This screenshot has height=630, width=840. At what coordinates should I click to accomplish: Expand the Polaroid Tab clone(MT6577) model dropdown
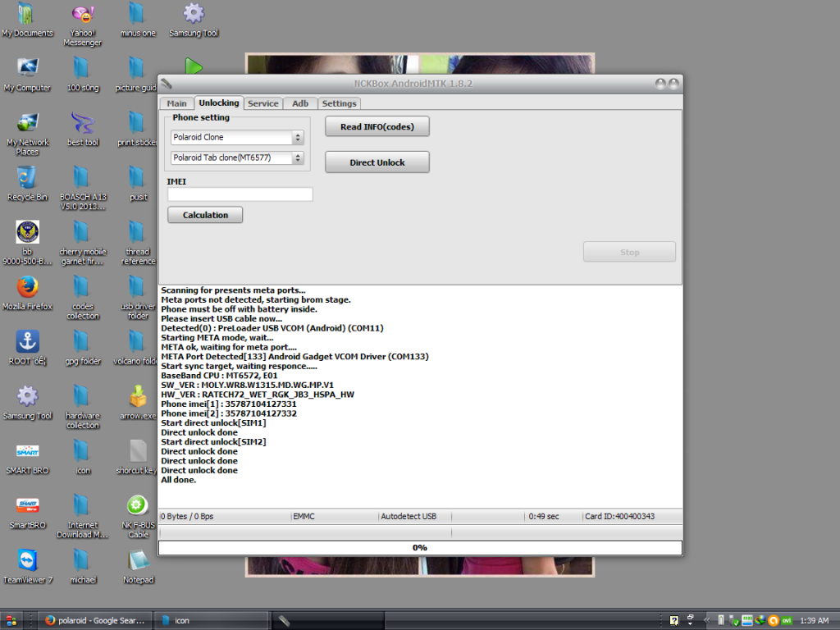point(237,157)
